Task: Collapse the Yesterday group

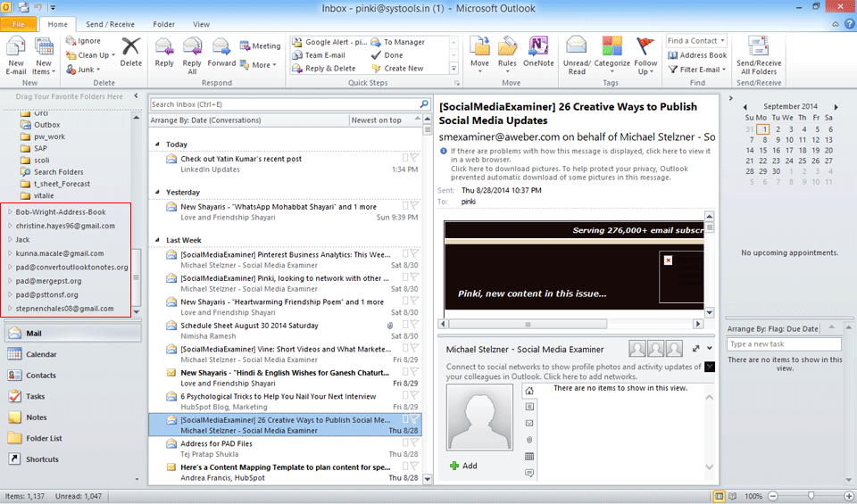Action: [x=157, y=192]
